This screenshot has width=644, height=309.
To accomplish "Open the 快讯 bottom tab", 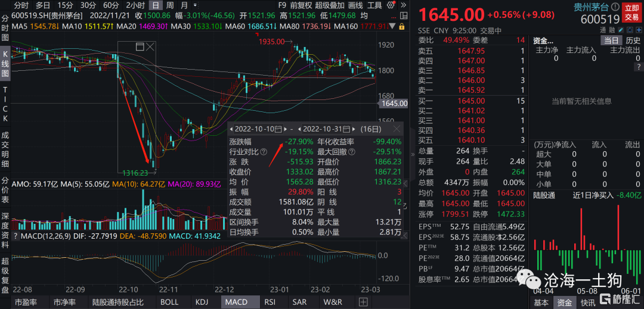I will pyautogui.click(x=587, y=302).
